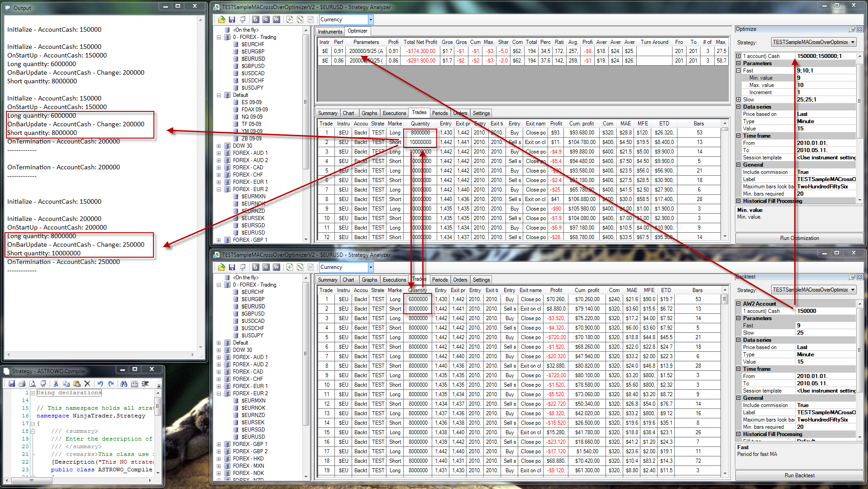Viewport: 868px width, 489px height.
Task: Expand the '1 account) Cash' row in Optimize panel
Action: pyautogui.click(x=739, y=56)
